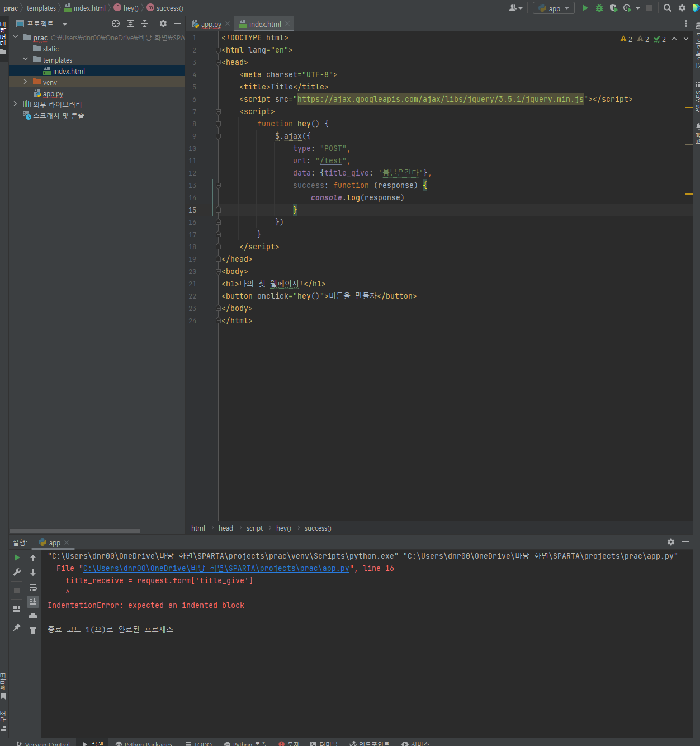Jump up the stack trace arrow
The image size is (700, 746).
33,558
